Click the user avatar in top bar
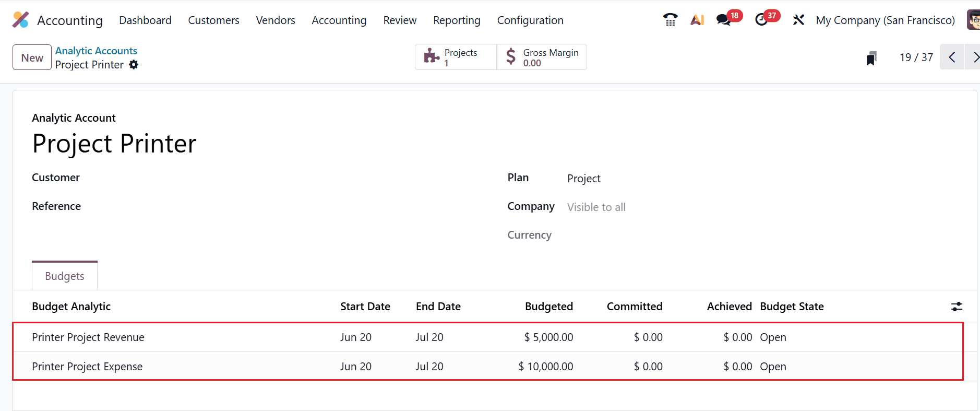 click(974, 20)
